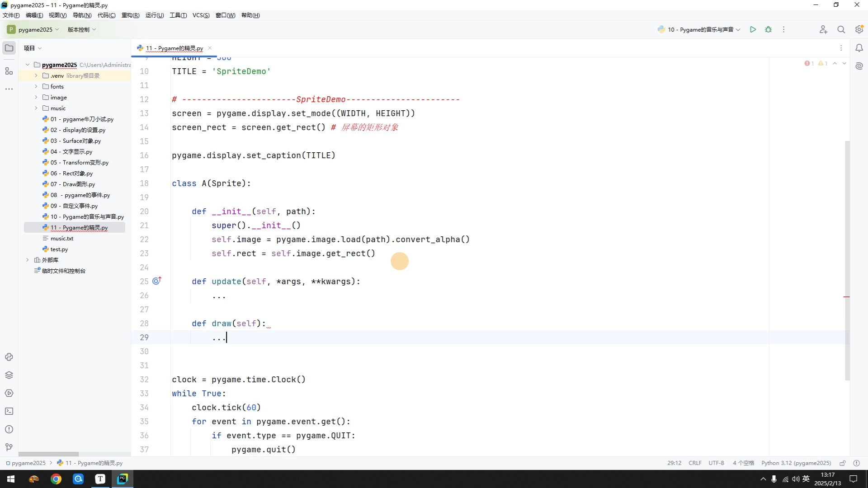
Task: Open the pygame2025 project dropdown
Action: (x=33, y=29)
